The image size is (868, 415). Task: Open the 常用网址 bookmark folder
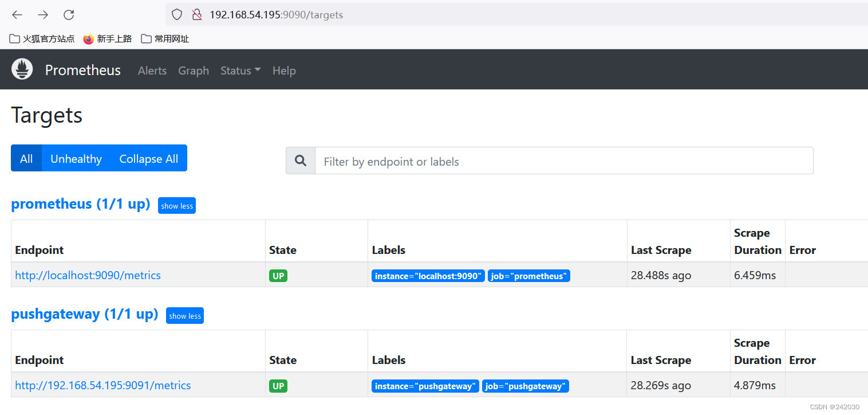tap(165, 38)
